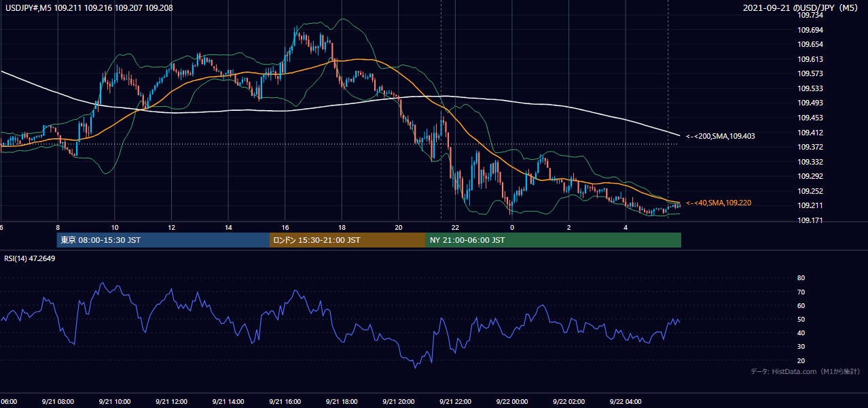Click price axis value 109.292
Image resolution: width=868 pixels, height=408 pixels.
[810, 176]
